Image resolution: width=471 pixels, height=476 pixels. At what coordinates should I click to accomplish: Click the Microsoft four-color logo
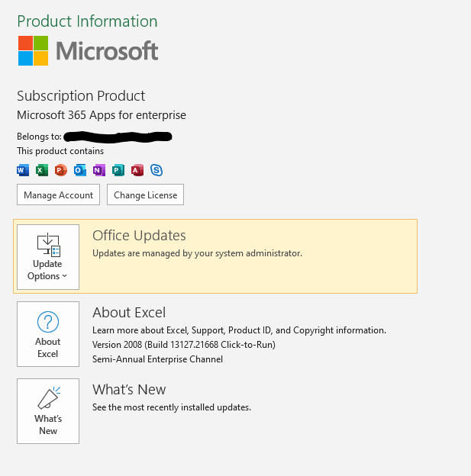pos(33,50)
